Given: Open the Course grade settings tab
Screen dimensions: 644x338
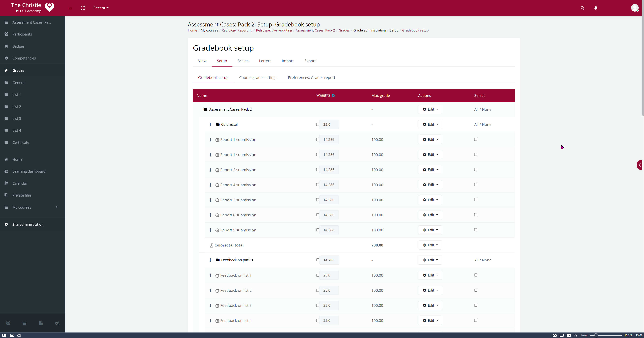Looking at the screenshot, I should click(x=258, y=78).
